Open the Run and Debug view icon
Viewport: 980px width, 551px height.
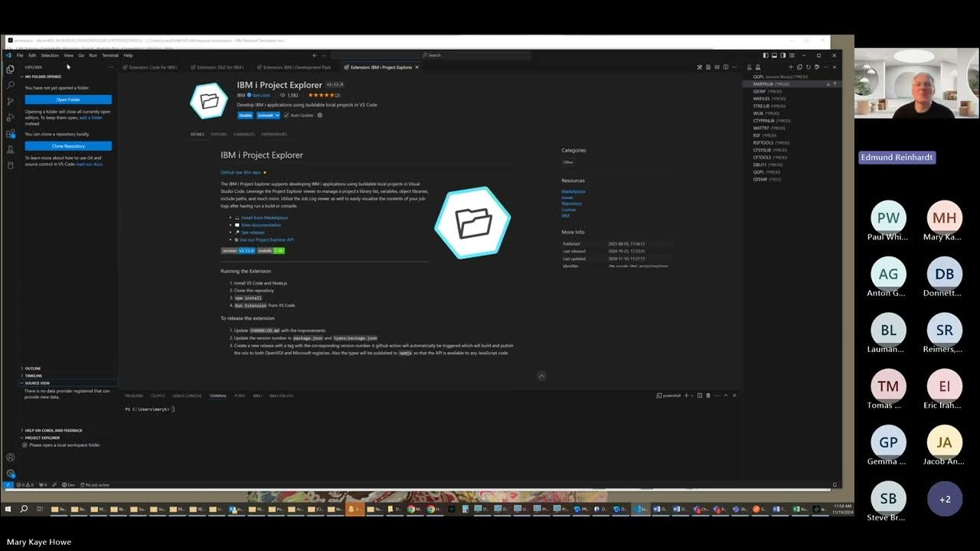(x=10, y=117)
